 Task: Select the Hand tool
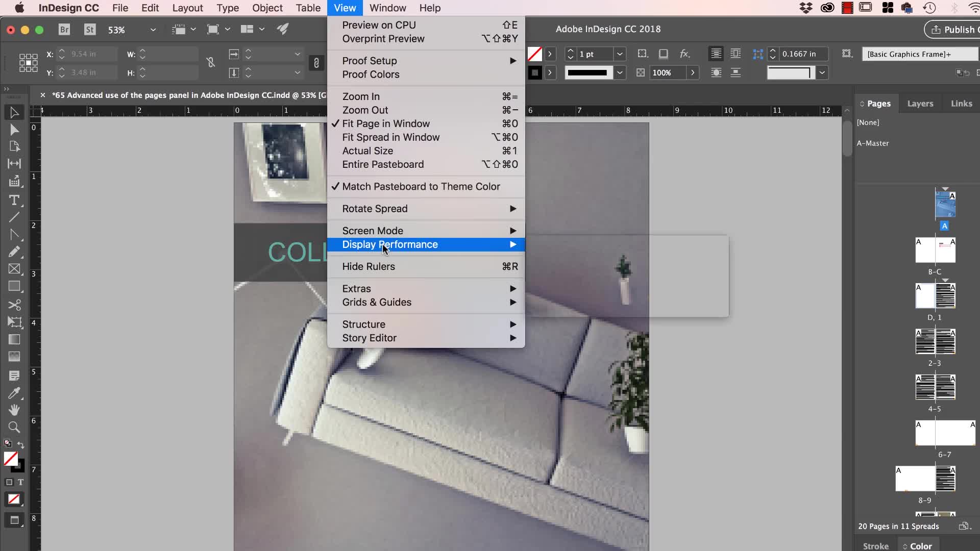(x=14, y=410)
